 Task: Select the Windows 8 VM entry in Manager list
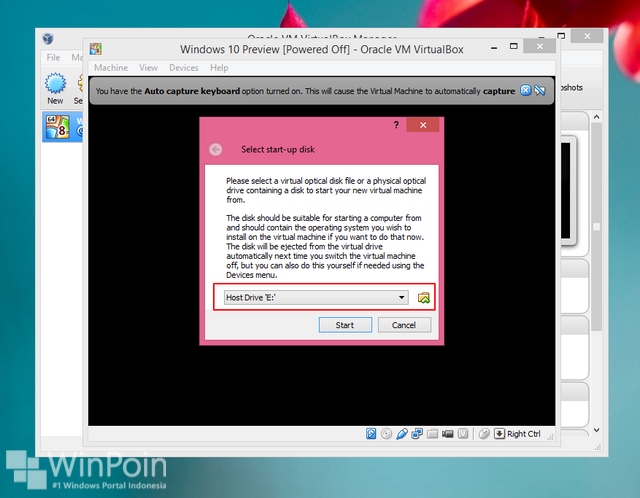tap(62, 127)
